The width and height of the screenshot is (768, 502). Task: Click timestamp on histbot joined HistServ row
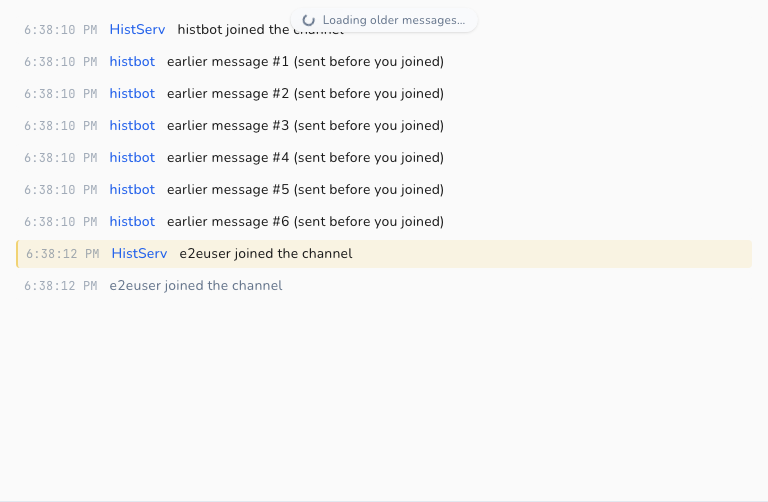tap(61, 29)
